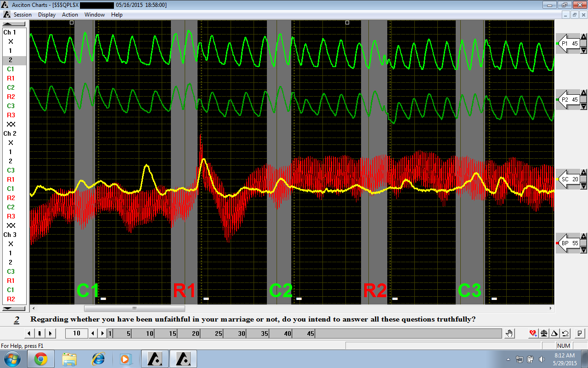Viewport: 588px width, 368px height.
Task: Launch Google Chrome from taskbar
Action: point(41,359)
